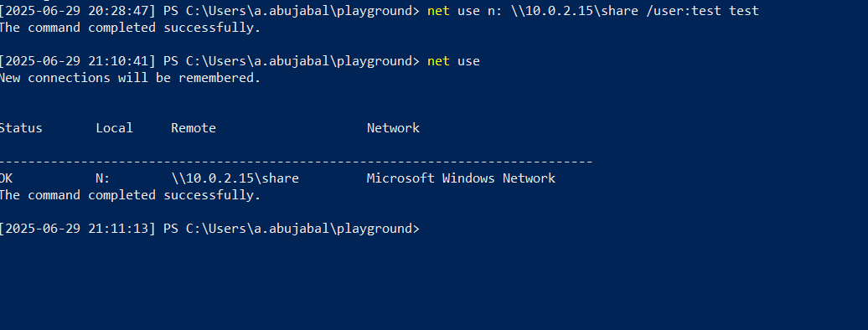Image resolution: width=868 pixels, height=330 pixels.
Task: Click 'New connections will be remembered.' line
Action: pos(130,78)
